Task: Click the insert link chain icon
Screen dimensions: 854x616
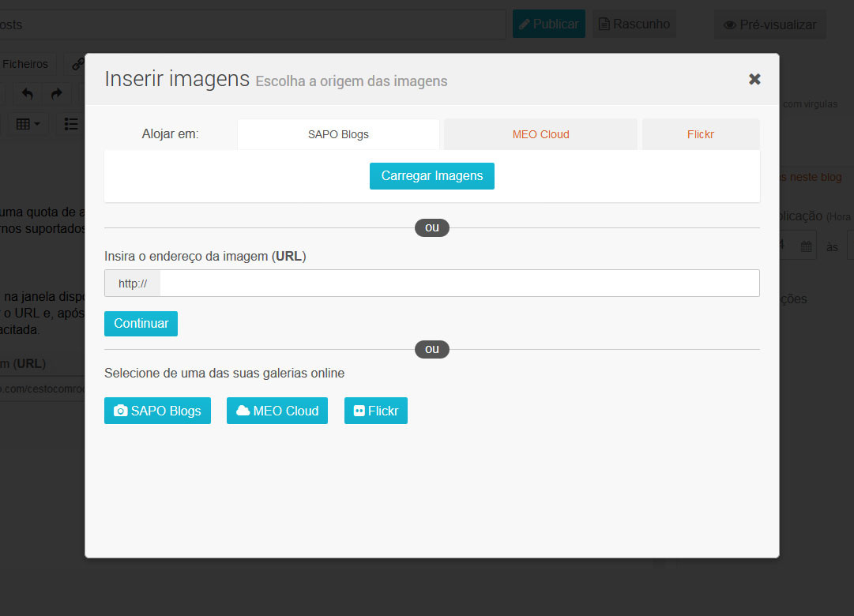Action: pos(78,64)
